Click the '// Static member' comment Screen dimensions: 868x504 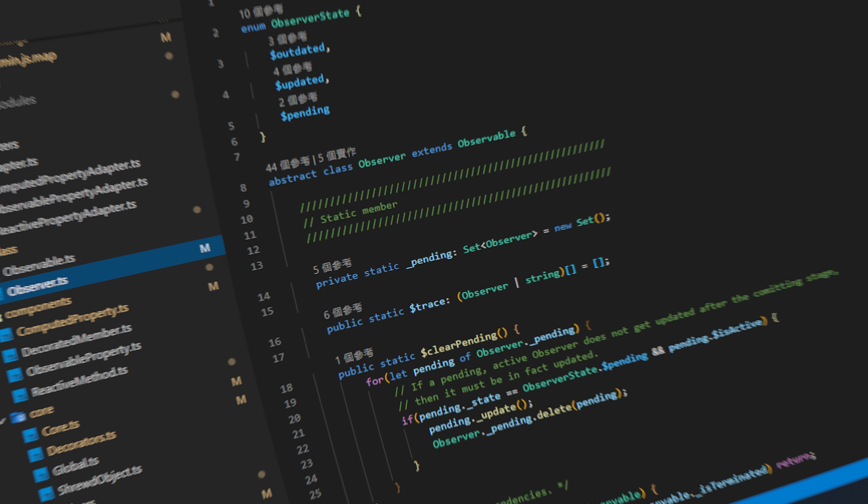coord(351,213)
